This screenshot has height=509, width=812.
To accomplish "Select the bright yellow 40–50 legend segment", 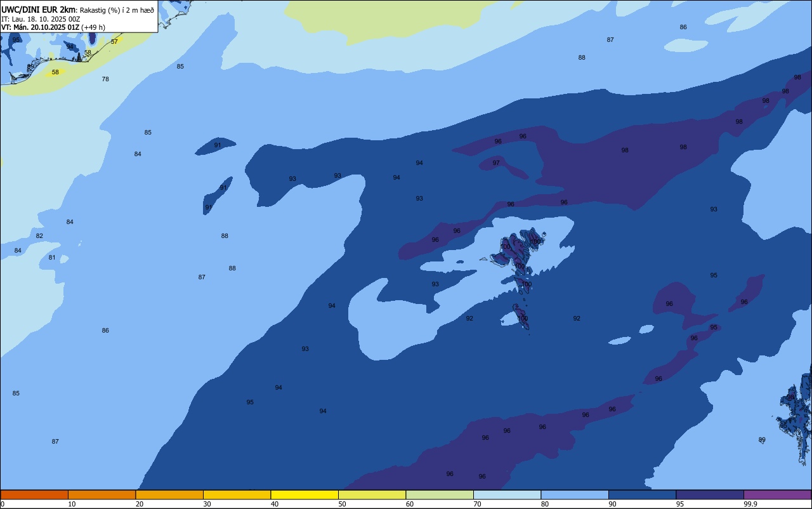I will coord(304,494).
